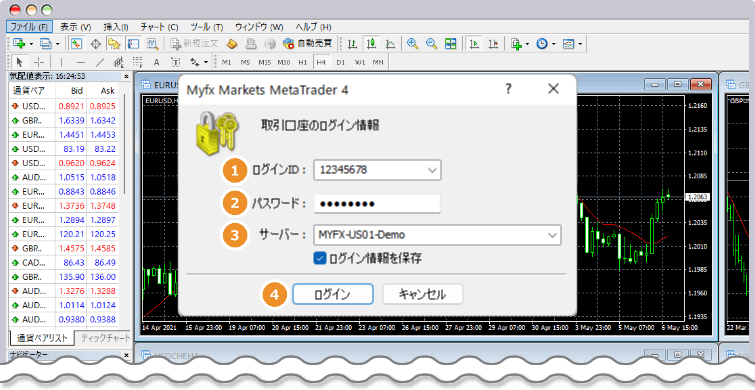Zoom out on the chart

pos(431,44)
